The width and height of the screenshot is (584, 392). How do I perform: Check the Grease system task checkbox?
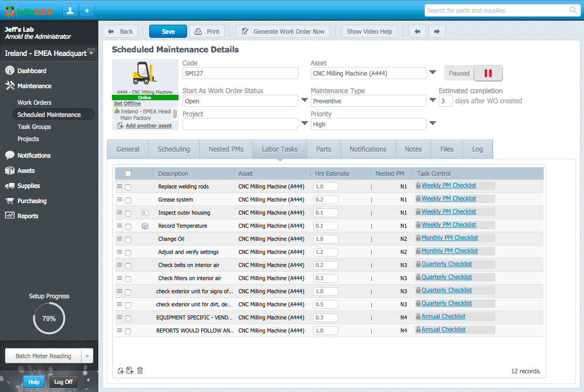tap(128, 200)
